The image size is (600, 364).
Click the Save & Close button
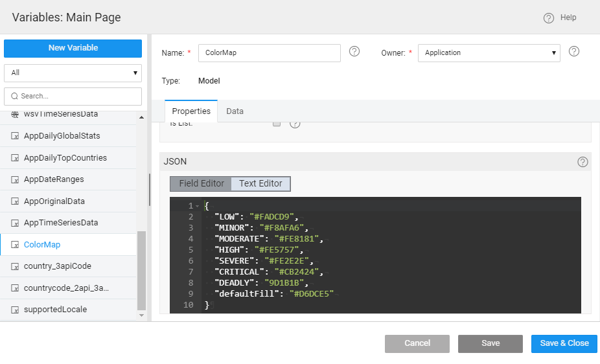point(564,343)
